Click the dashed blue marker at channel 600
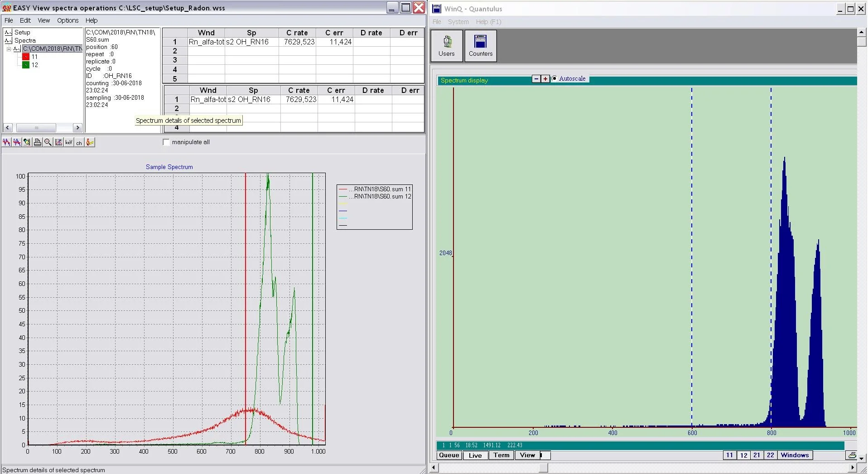The width and height of the screenshot is (868, 474). point(692,257)
